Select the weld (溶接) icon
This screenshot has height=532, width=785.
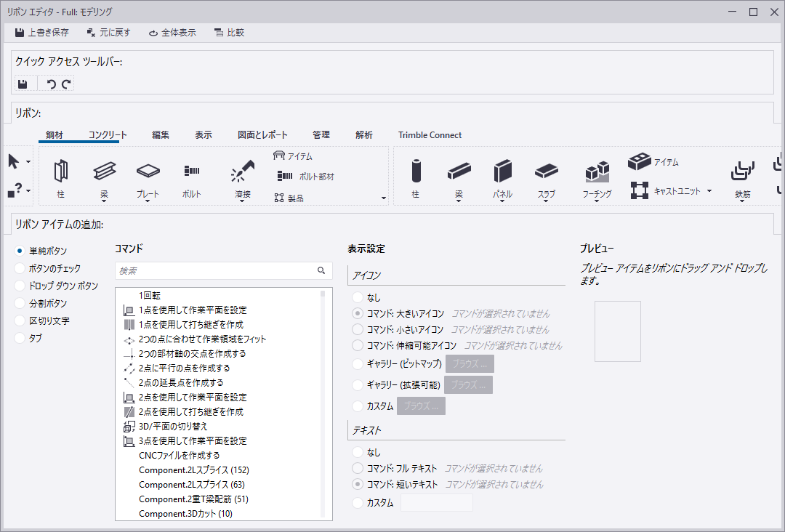[x=242, y=172]
